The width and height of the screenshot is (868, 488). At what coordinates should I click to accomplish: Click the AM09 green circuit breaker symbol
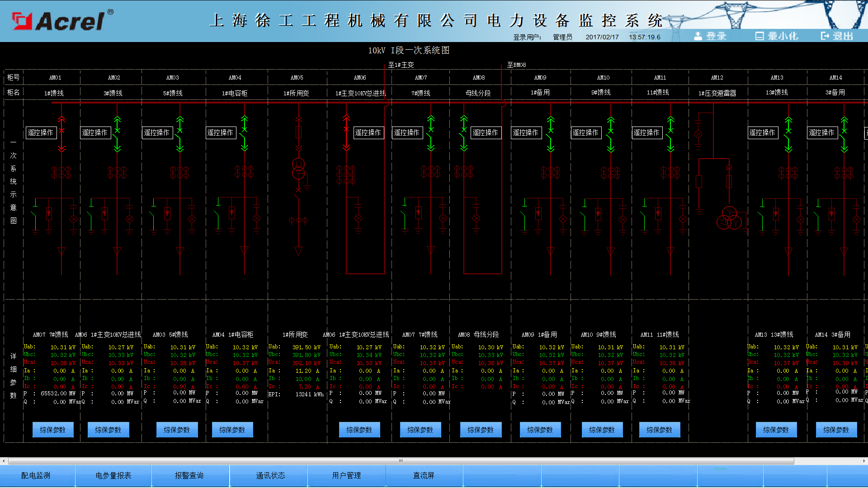(x=551, y=133)
